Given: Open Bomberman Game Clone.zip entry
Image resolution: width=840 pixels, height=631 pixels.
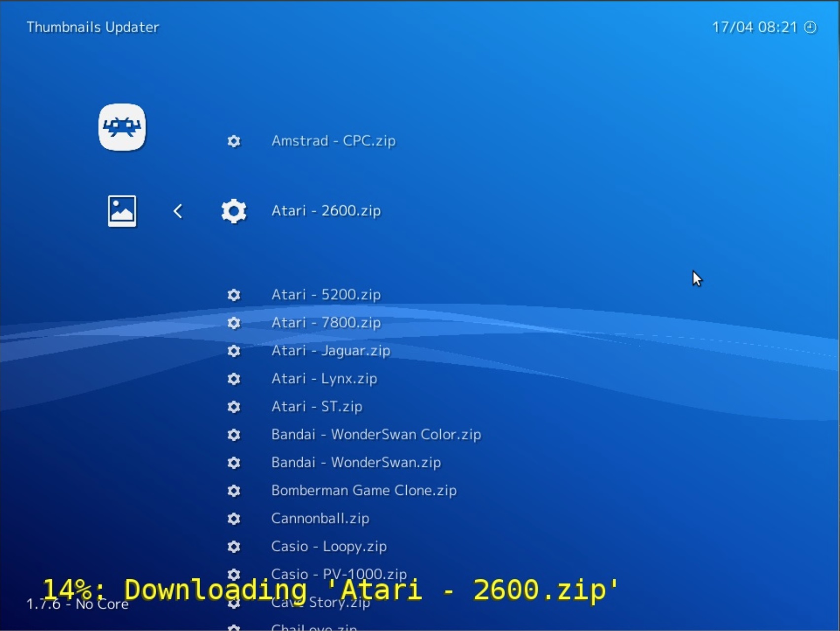Looking at the screenshot, I should point(364,491).
